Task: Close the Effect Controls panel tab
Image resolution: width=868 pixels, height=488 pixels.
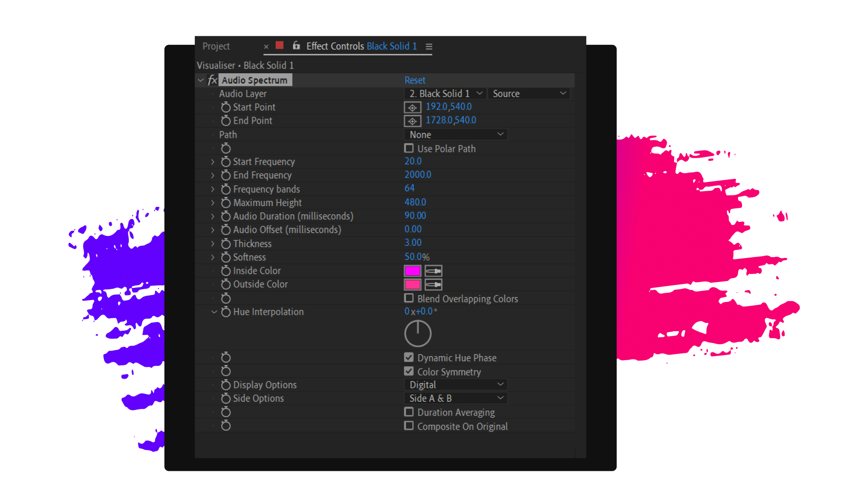Action: pyautogui.click(x=266, y=47)
